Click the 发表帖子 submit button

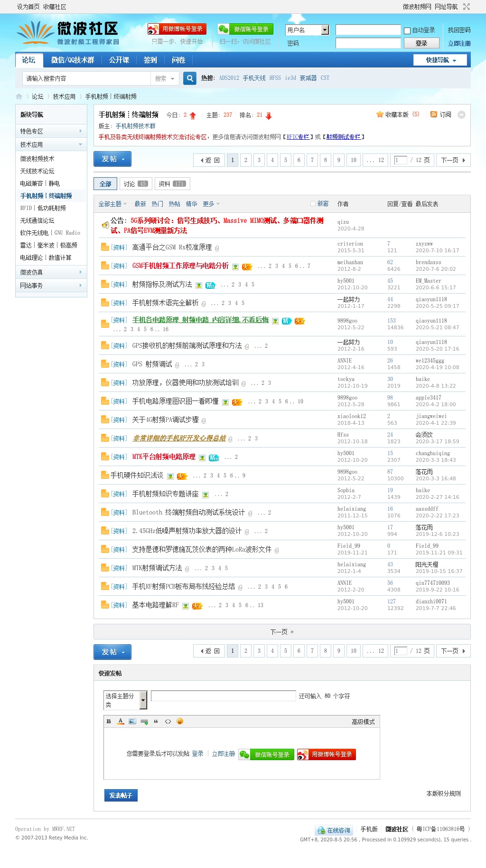[121, 795]
